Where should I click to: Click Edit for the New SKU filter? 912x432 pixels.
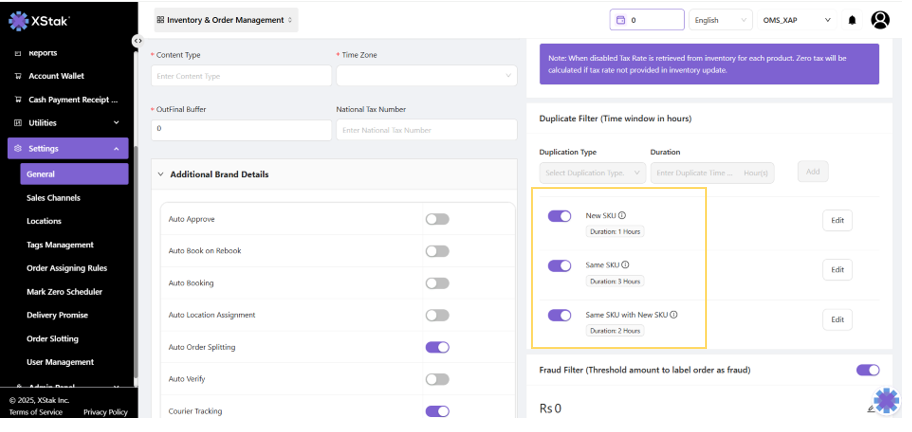click(837, 220)
